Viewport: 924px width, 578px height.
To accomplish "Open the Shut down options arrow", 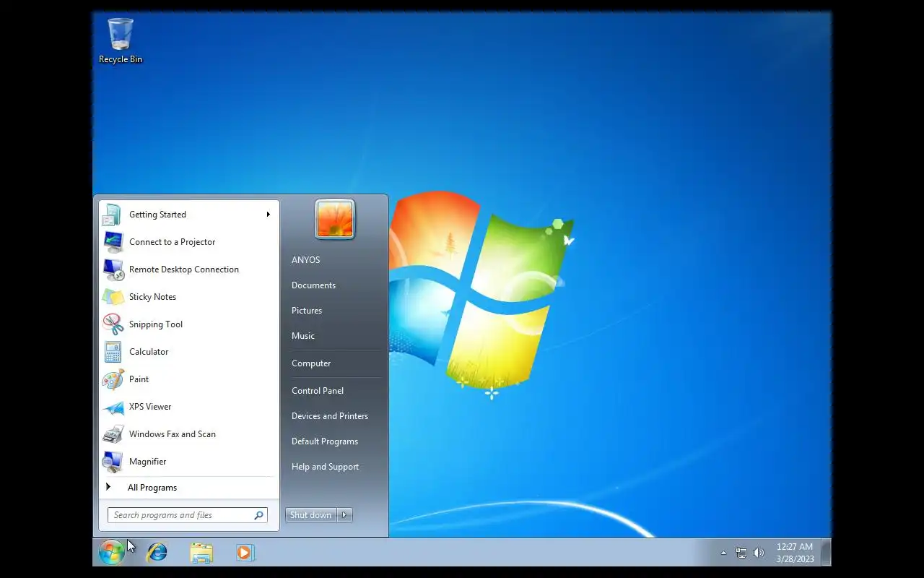I will point(344,515).
